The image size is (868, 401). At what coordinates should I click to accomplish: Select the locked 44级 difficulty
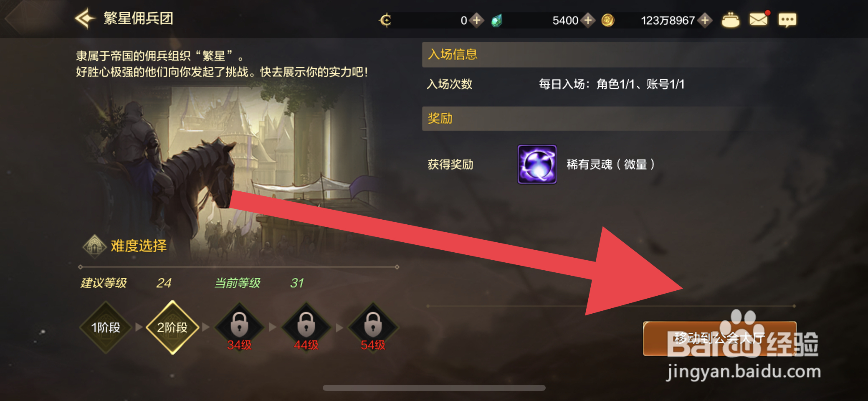click(x=306, y=327)
